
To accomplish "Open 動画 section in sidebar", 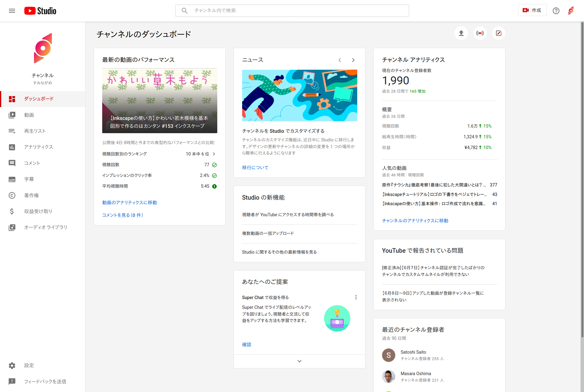I will 43,115.
